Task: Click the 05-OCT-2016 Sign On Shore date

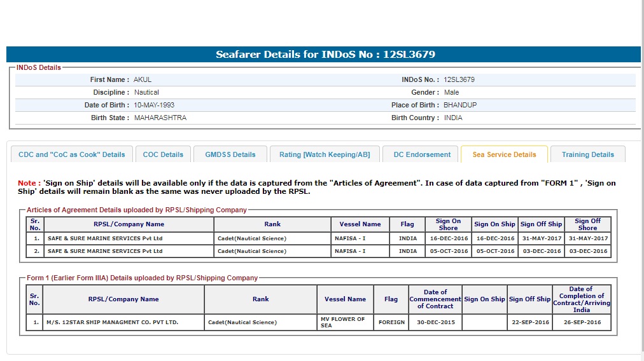Action: point(448,252)
